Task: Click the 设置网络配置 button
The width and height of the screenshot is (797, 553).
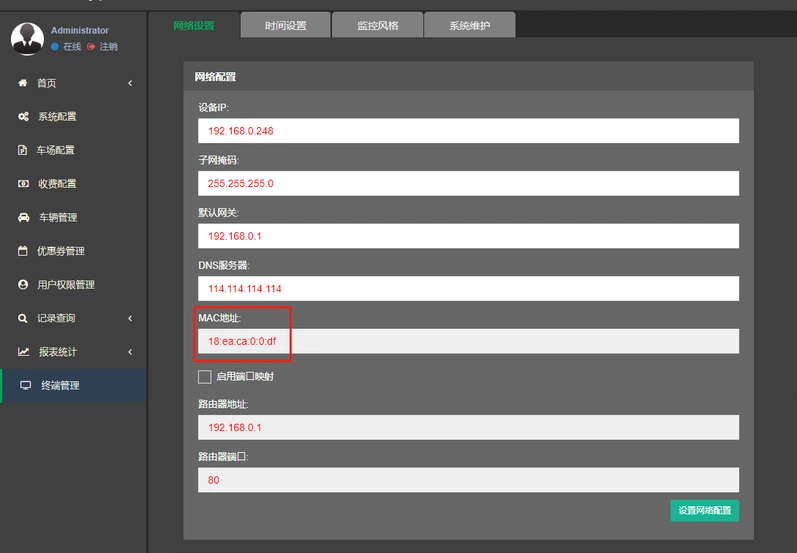Action: 704,510
